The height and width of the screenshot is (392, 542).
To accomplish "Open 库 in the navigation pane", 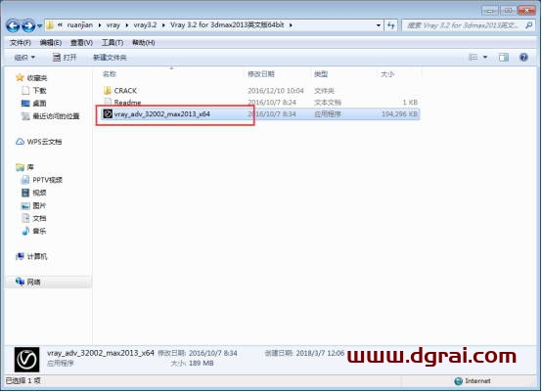I will tap(30, 167).
